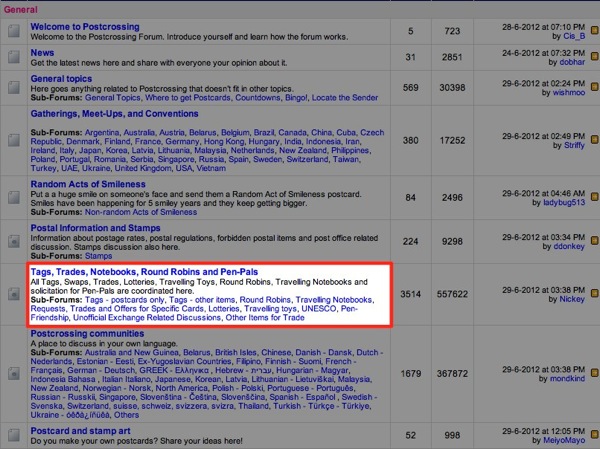Open the Round Robins sub-forum
The height and width of the screenshot is (449, 600).
[x=265, y=300]
